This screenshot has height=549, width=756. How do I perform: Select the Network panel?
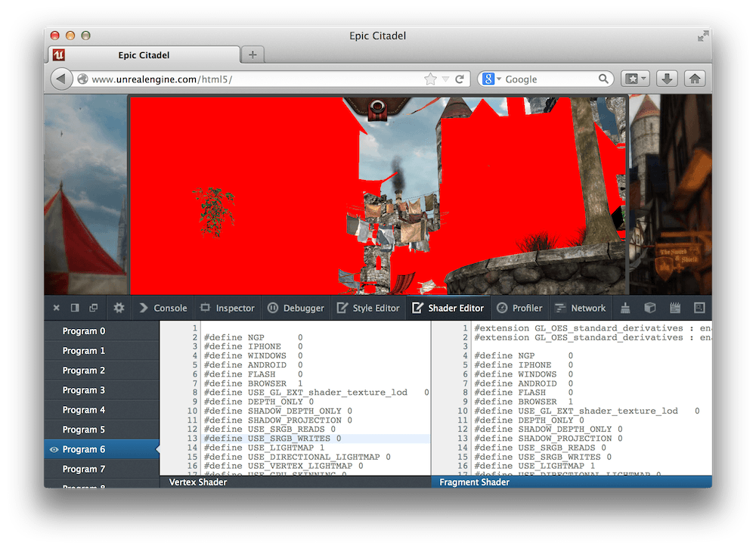pyautogui.click(x=581, y=308)
